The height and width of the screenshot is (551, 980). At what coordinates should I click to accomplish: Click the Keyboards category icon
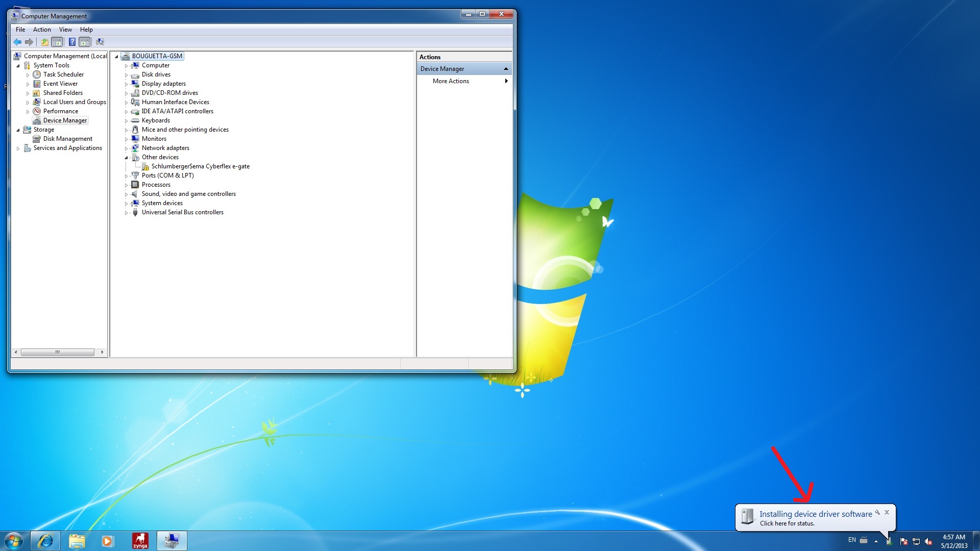pyautogui.click(x=135, y=120)
